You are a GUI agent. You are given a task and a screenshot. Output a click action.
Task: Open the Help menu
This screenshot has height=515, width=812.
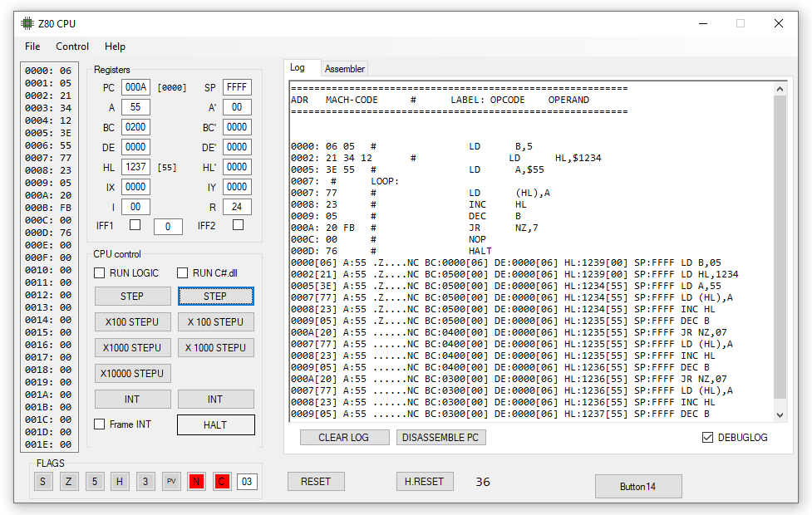click(x=115, y=46)
